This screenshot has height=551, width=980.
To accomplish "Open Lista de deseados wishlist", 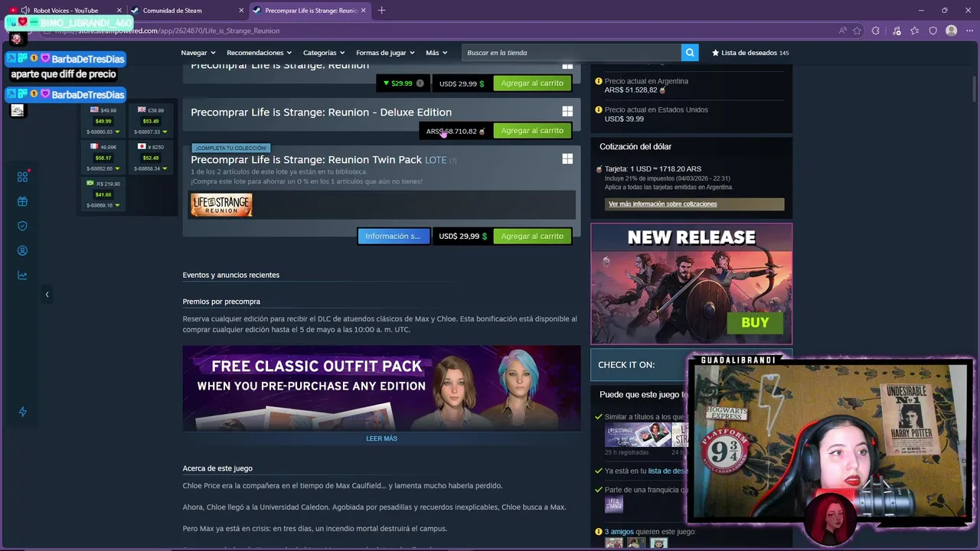I will pos(750,53).
